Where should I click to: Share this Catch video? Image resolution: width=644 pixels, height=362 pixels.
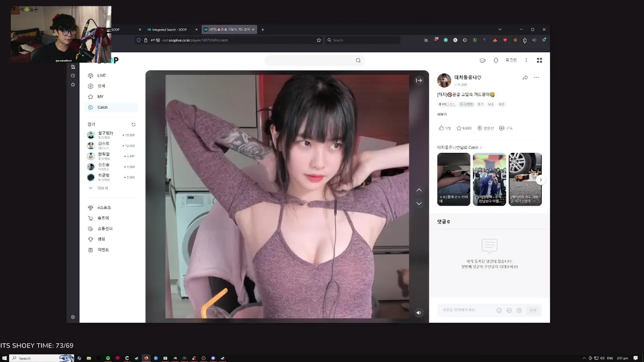pos(525,77)
